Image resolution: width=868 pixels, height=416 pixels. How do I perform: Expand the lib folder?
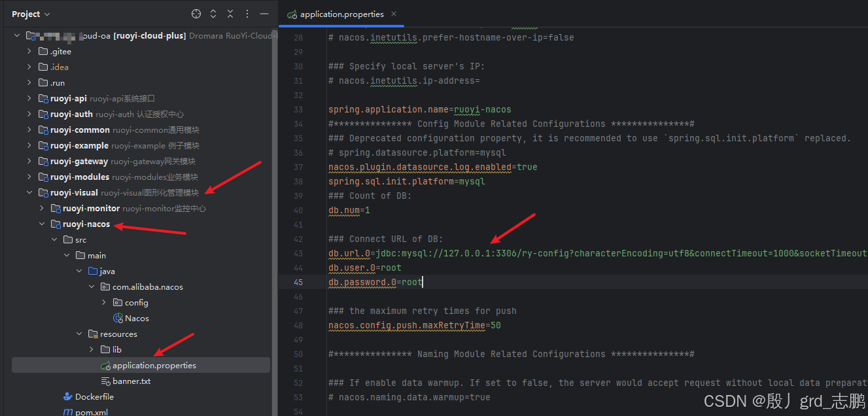(92, 349)
